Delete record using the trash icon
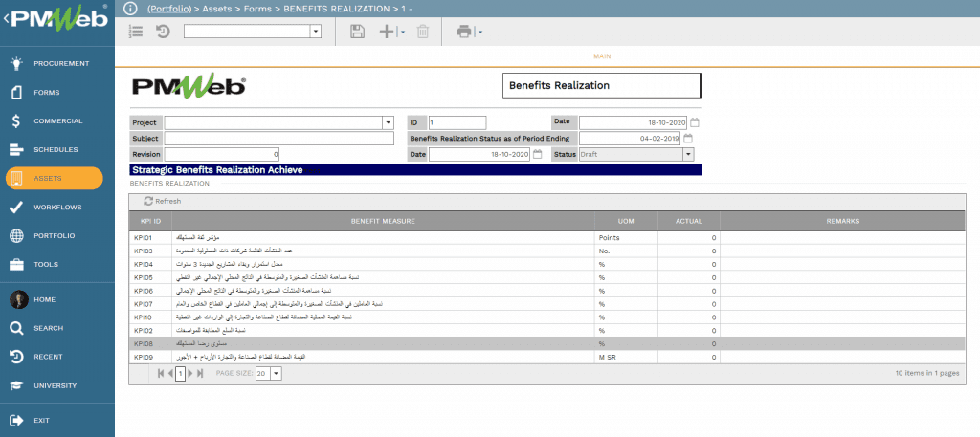980x437 pixels. pyautogui.click(x=423, y=32)
